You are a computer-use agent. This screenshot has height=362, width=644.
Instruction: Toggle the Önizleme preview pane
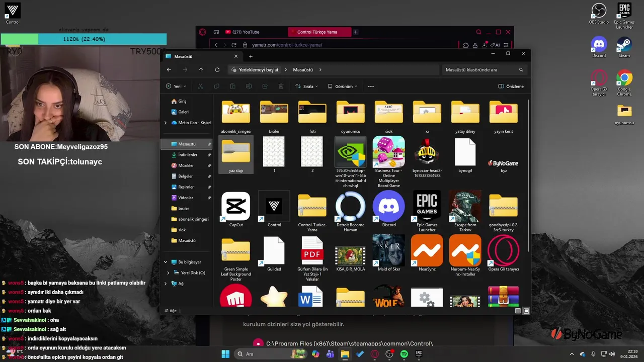pyautogui.click(x=511, y=86)
